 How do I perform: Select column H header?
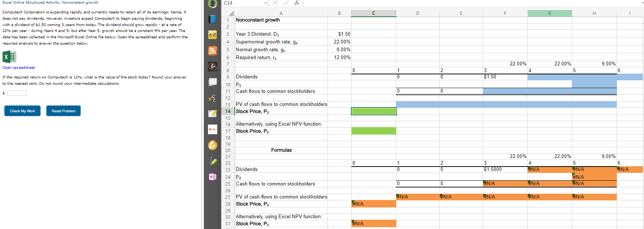(x=594, y=13)
